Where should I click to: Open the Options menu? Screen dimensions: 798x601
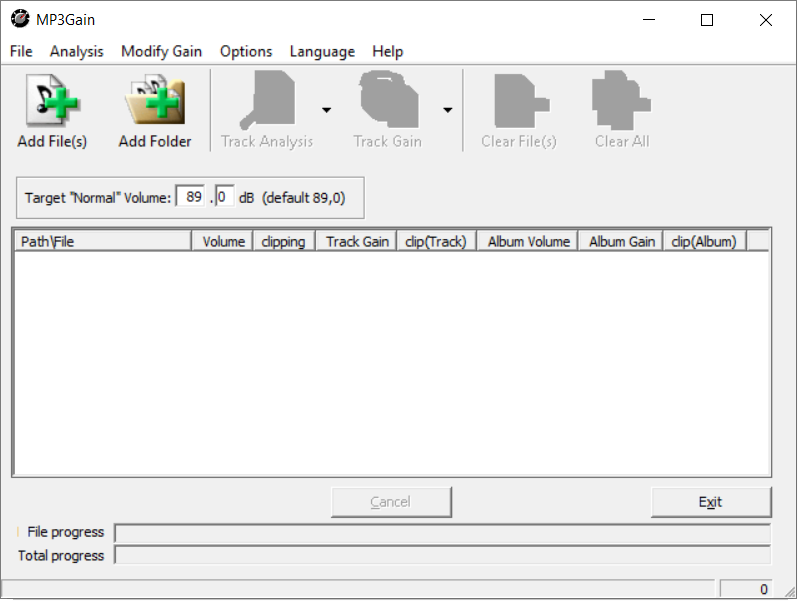tap(246, 51)
